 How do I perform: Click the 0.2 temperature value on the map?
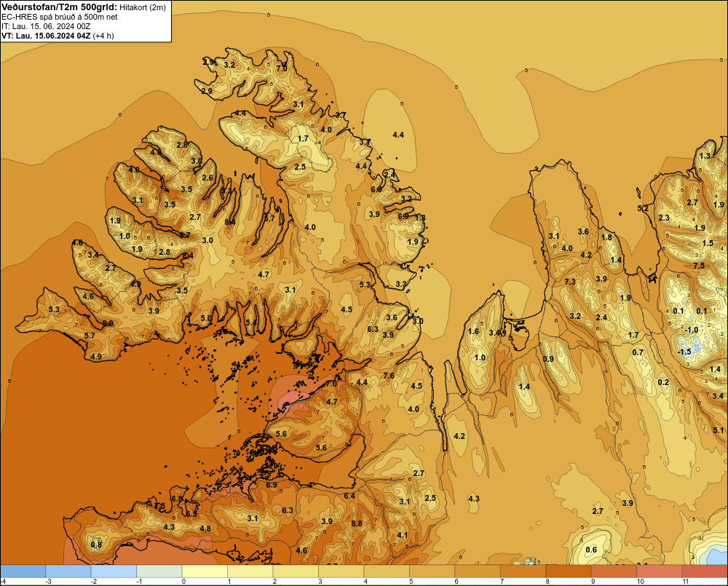point(663,382)
